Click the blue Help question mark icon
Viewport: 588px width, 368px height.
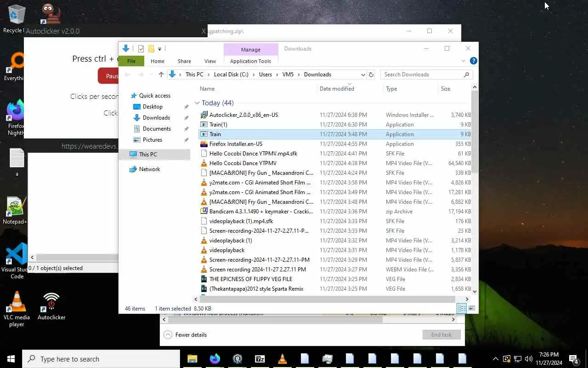(x=474, y=61)
